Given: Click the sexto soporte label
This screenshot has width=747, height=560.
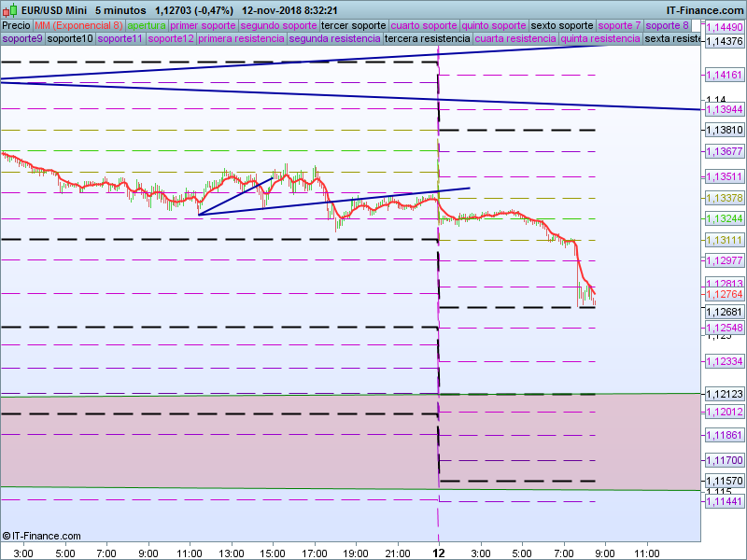Looking at the screenshot, I should coord(561,26).
